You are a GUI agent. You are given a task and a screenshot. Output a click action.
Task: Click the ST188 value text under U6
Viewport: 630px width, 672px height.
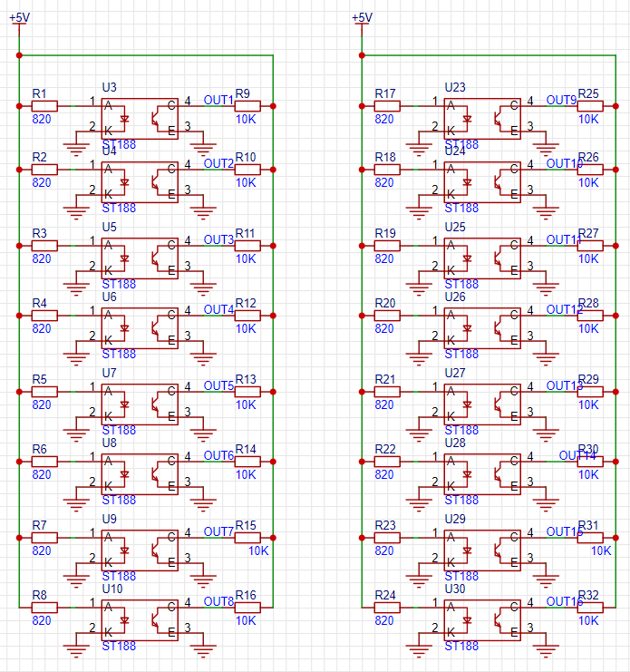coord(119,354)
